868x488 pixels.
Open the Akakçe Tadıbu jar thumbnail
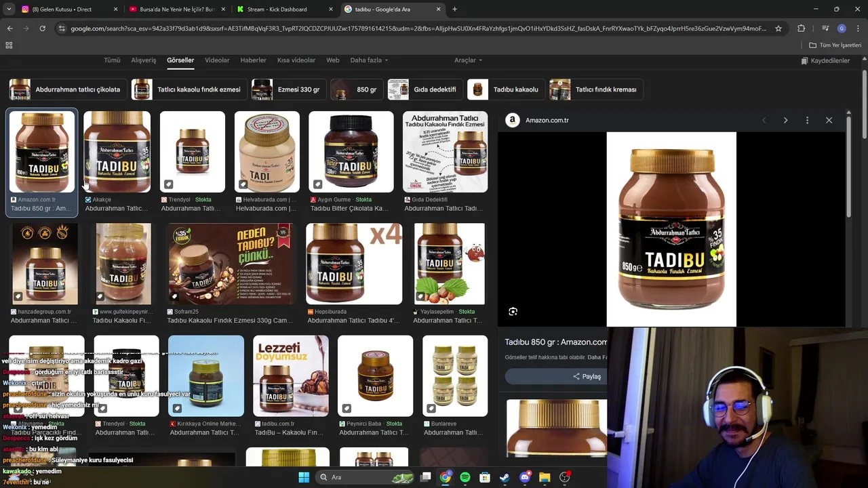pos(117,152)
